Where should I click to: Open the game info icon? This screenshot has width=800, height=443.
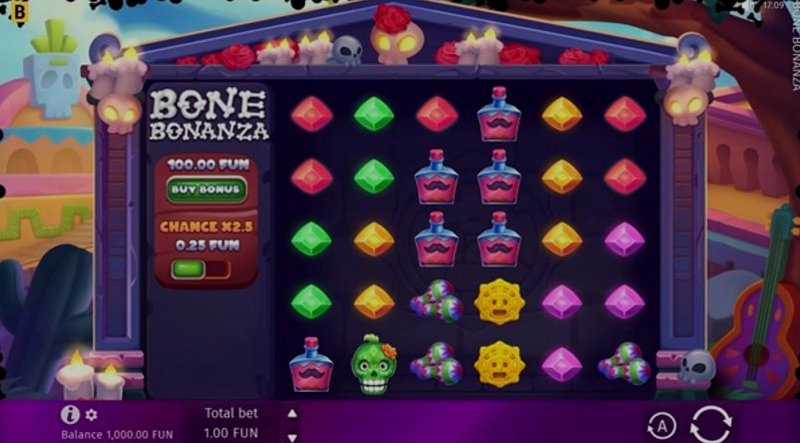(x=70, y=414)
